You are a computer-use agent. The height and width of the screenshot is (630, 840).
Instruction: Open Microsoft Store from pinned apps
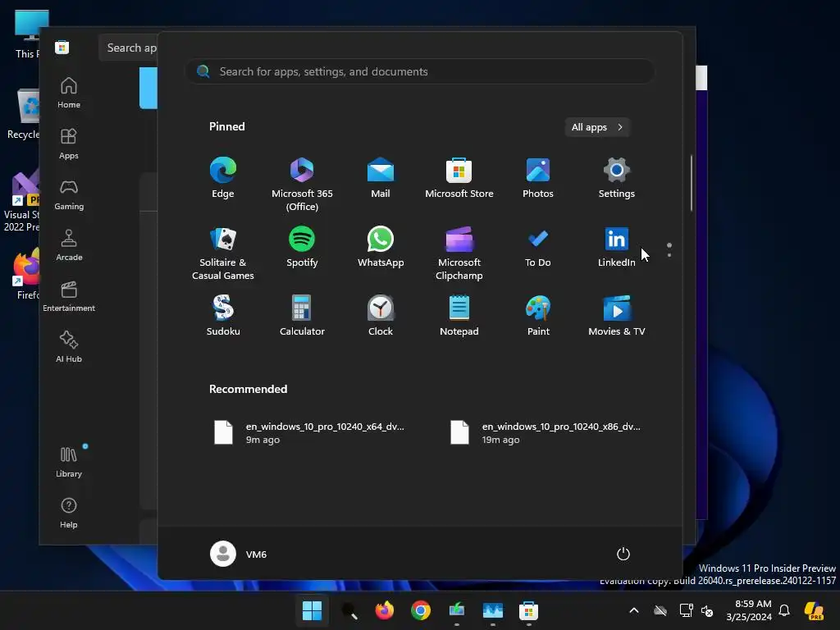pos(459,178)
